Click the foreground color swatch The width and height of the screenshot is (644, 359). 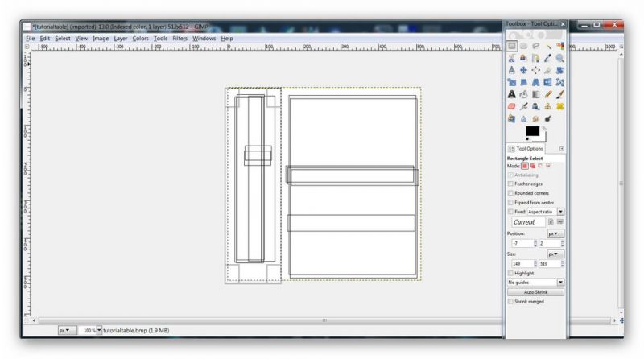click(x=531, y=131)
